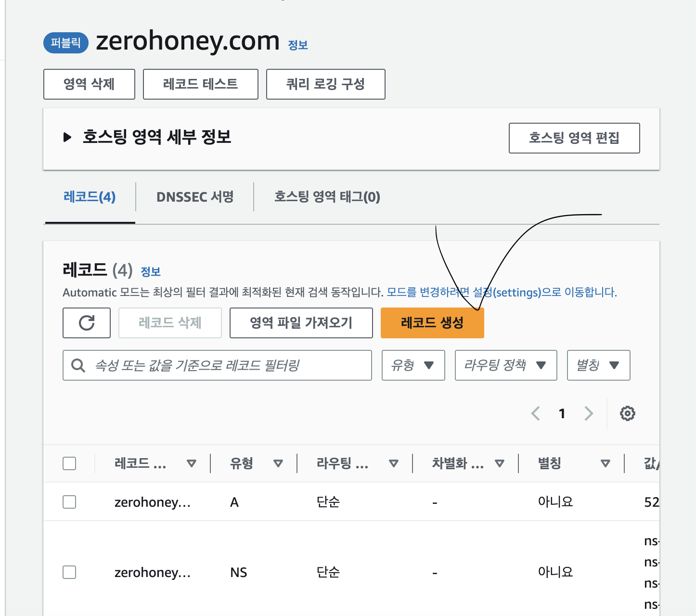Viewport: 696px width, 616px height.
Task: Go to previous page arrow
Action: point(535,413)
